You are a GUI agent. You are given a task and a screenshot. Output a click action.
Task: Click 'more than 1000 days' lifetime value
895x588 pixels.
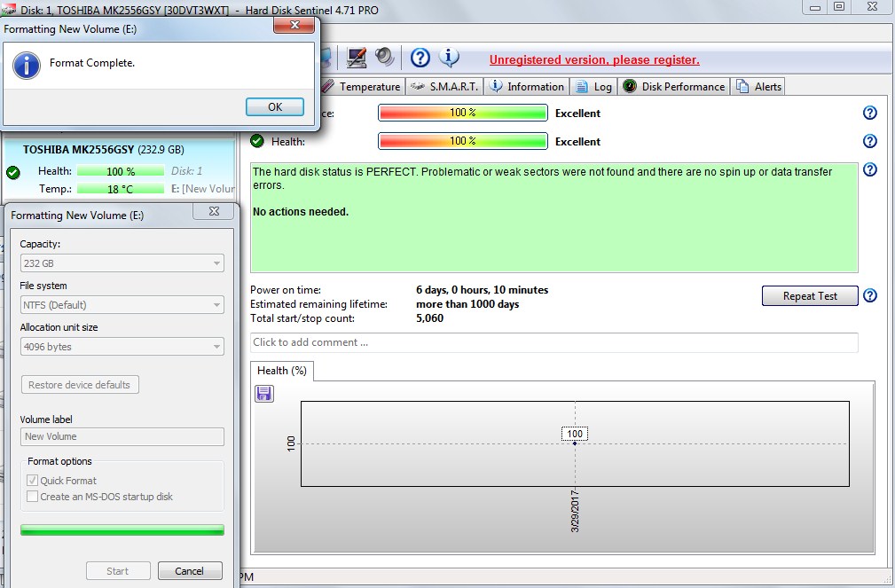(x=467, y=304)
